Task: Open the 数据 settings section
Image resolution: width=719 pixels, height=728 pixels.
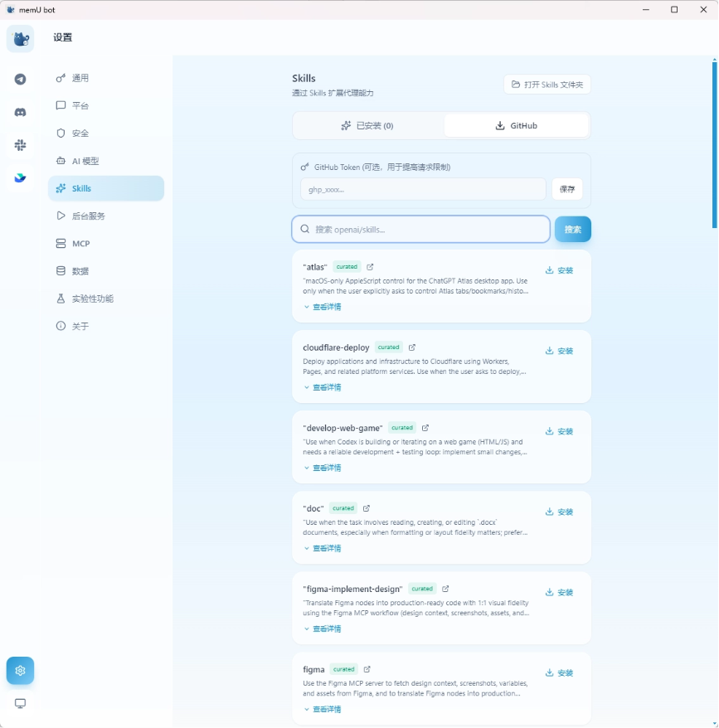Action: [106, 271]
